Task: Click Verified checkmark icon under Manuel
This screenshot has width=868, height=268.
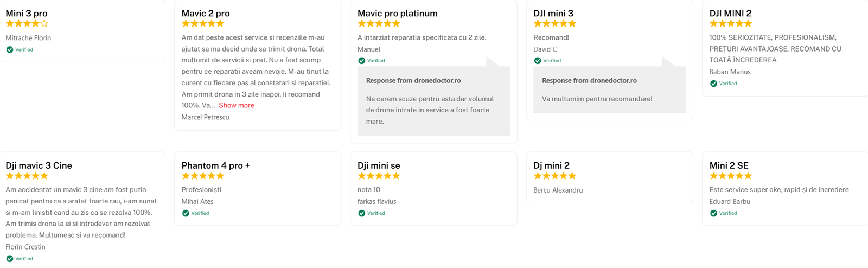Action: tap(362, 61)
